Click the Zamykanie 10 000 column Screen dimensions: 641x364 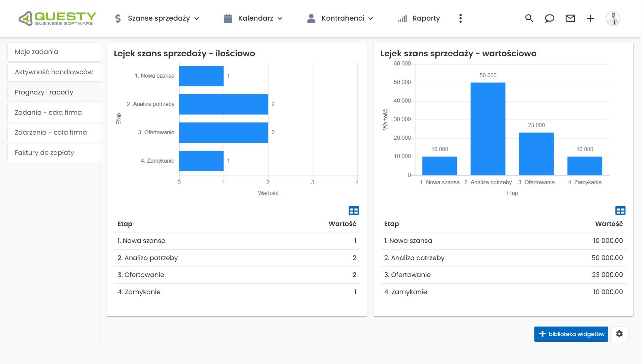585,166
